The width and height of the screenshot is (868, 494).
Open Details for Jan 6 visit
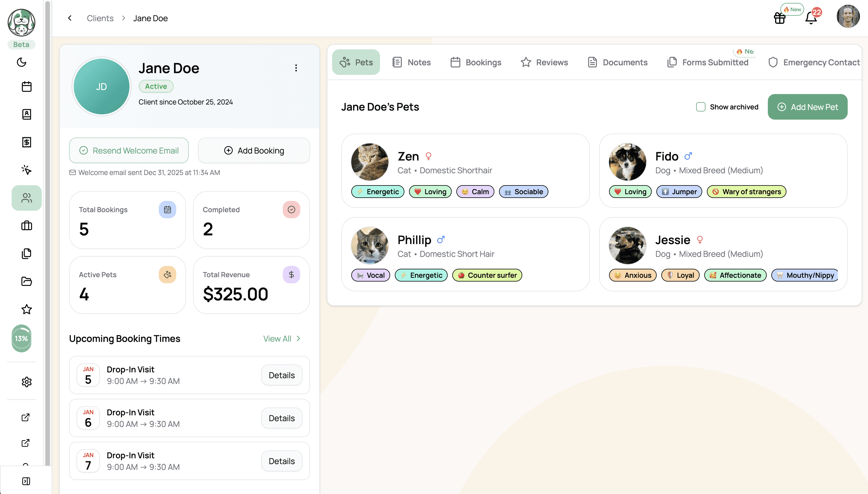281,418
